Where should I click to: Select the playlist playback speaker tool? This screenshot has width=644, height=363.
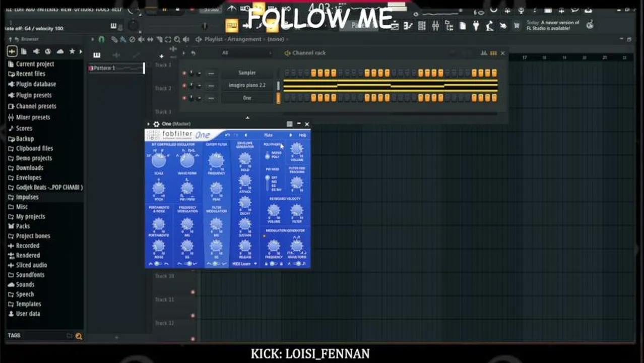[186, 39]
